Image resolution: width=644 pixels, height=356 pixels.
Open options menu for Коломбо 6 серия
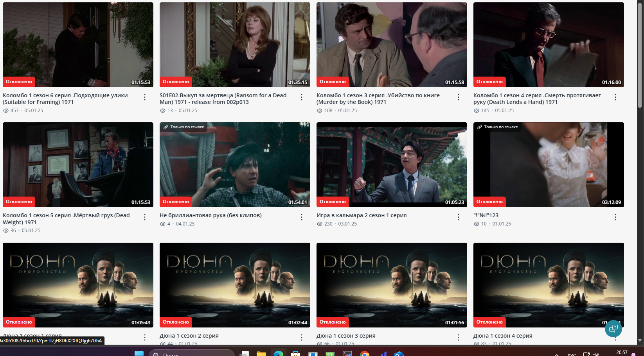pos(145,97)
